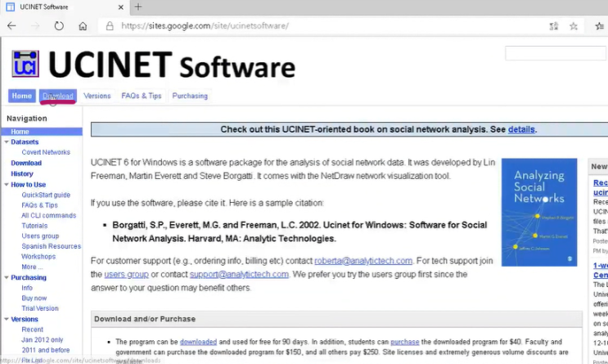Open a new browser tab

(138, 7)
